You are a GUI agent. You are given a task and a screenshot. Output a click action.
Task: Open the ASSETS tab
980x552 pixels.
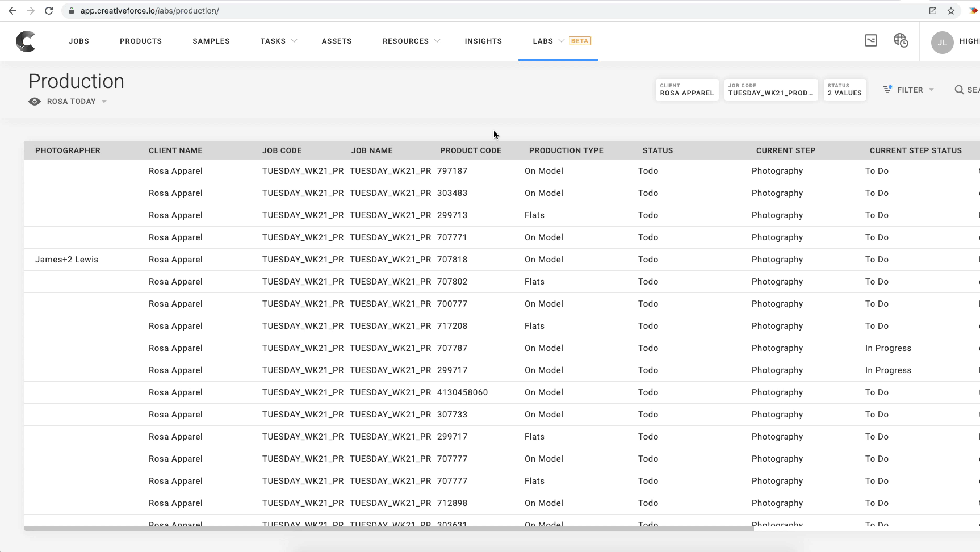pyautogui.click(x=337, y=41)
